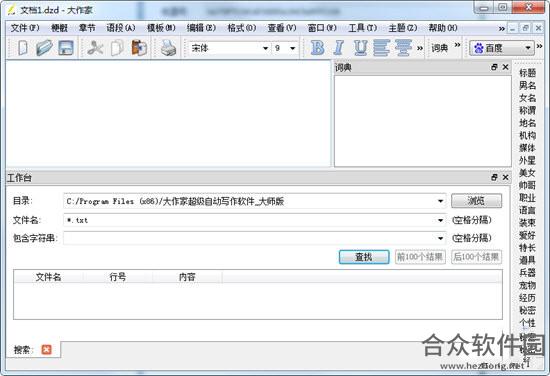Open the 梗概 menu
This screenshot has width=550, height=376.
[59, 28]
